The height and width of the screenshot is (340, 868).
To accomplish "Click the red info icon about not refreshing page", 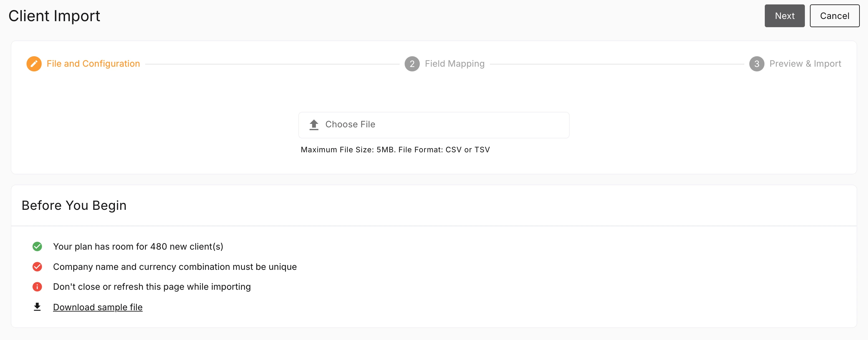I will (x=37, y=287).
